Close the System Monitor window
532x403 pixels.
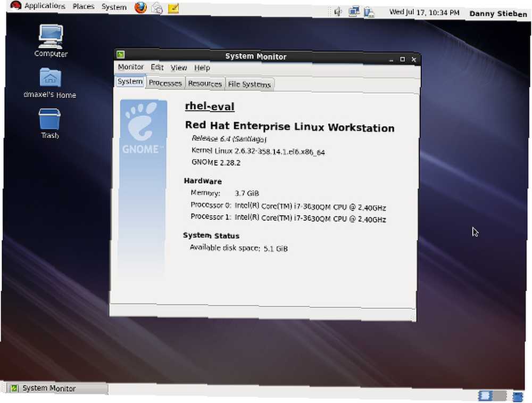point(413,60)
